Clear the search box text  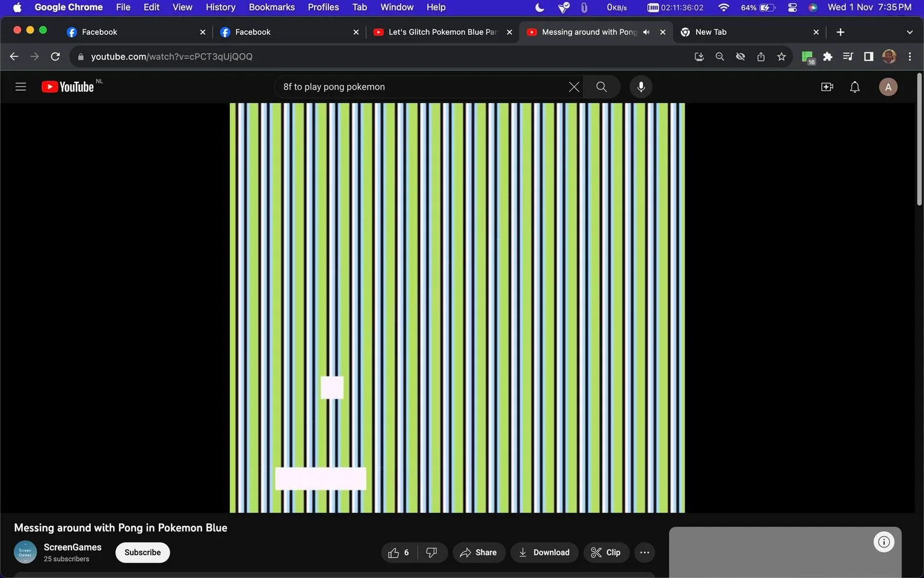pyautogui.click(x=574, y=87)
